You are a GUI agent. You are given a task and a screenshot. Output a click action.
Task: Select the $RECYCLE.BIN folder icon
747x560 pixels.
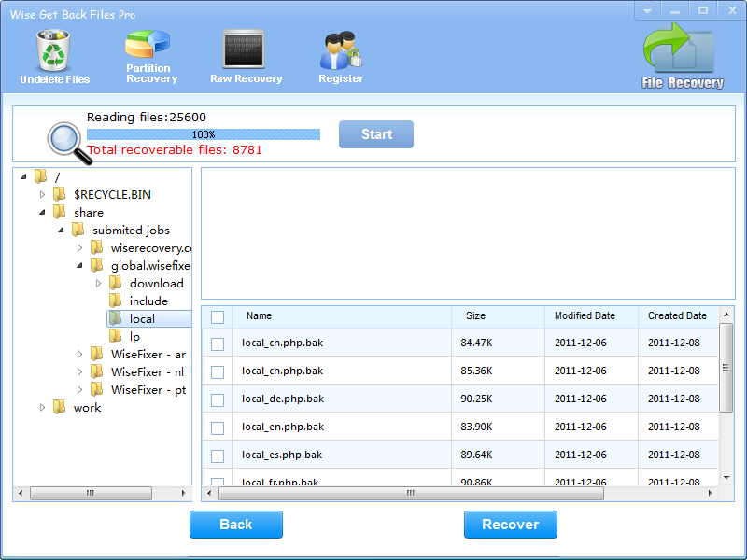59,194
